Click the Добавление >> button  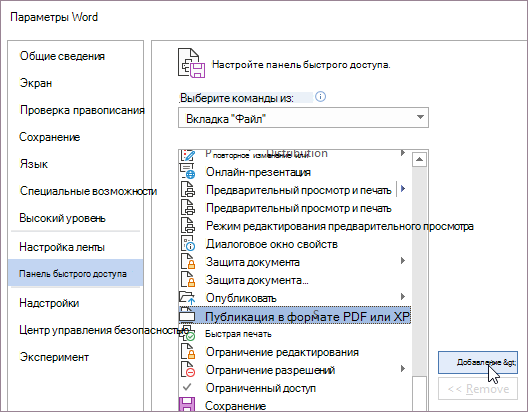coord(477,363)
